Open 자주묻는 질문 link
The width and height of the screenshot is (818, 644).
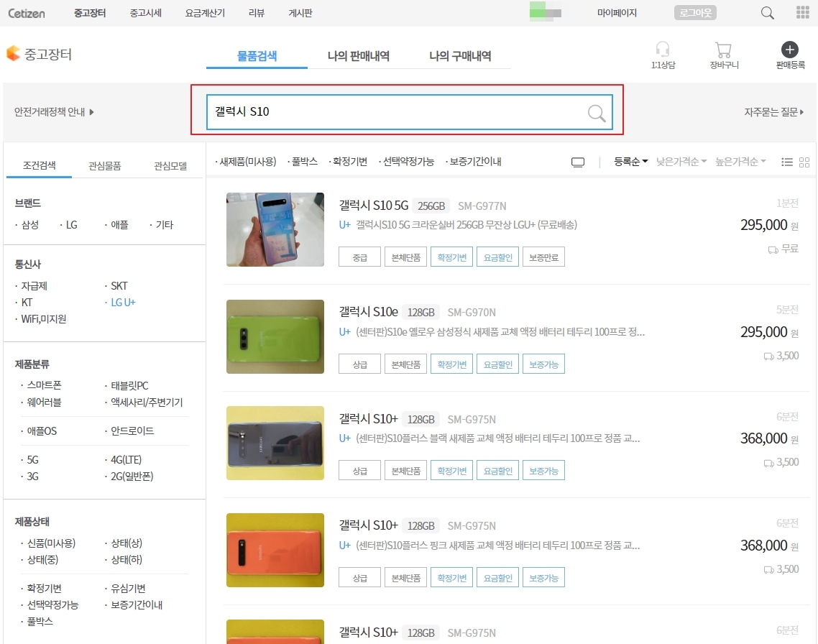pos(773,111)
